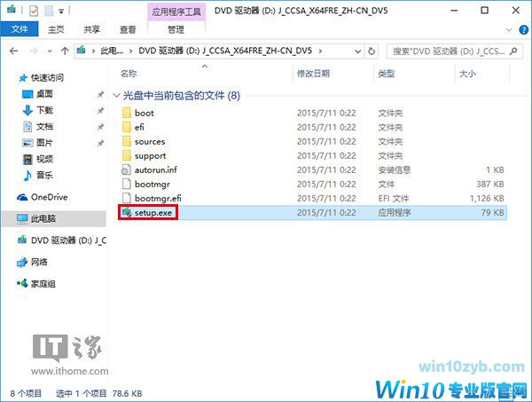This screenshot has width=532, height=402.
Task: Click the 1,126 KB size cell
Action: (487, 198)
